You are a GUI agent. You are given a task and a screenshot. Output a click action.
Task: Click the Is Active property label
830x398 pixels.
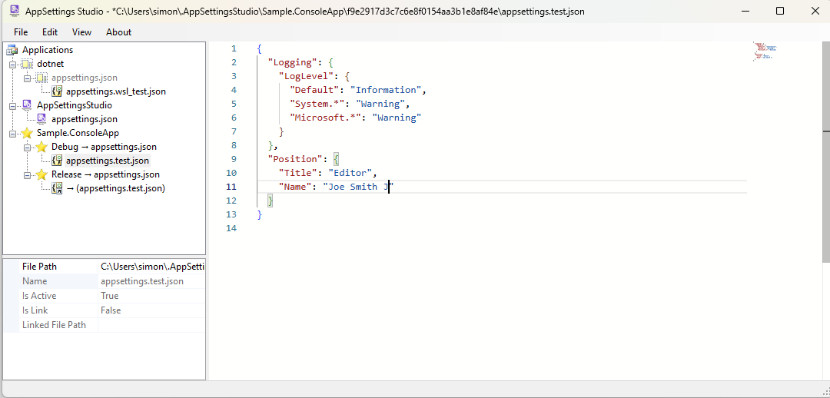[39, 296]
